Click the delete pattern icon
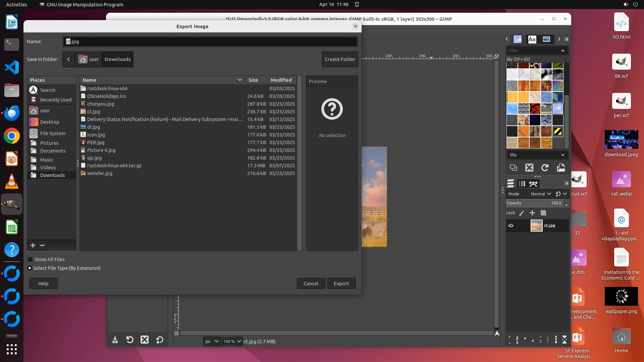644x362 pixels. [x=529, y=168]
